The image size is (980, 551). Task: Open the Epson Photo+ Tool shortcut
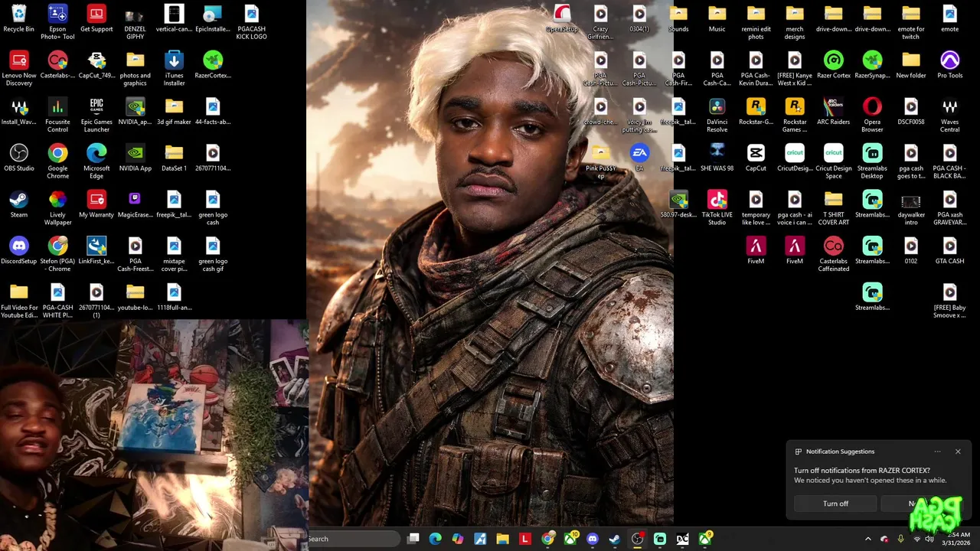57,22
